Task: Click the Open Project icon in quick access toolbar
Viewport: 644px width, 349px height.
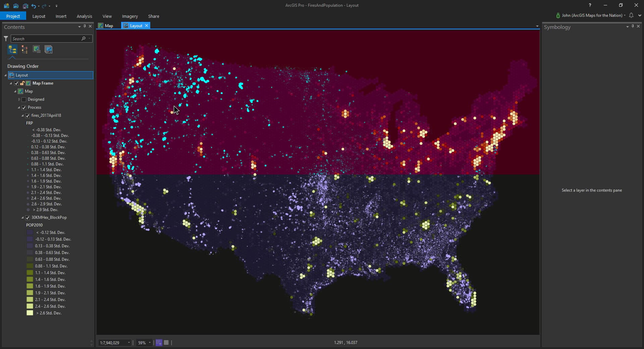Action: (x=16, y=6)
